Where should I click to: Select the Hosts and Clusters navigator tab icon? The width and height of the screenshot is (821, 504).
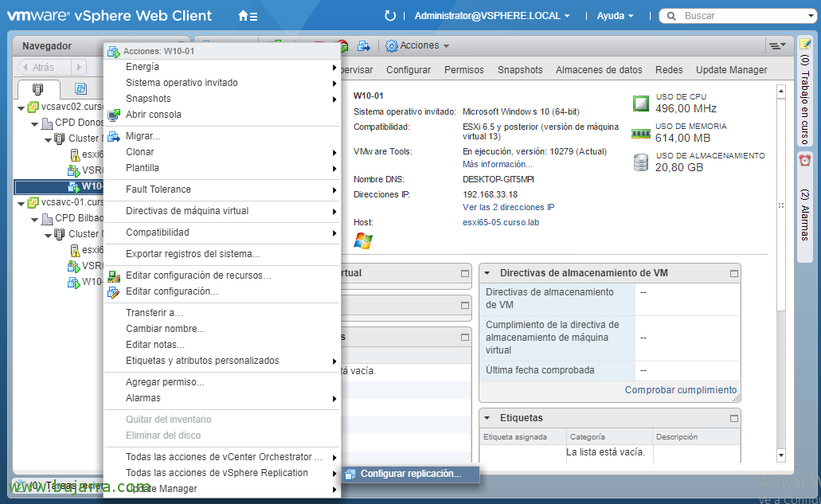pos(37,88)
